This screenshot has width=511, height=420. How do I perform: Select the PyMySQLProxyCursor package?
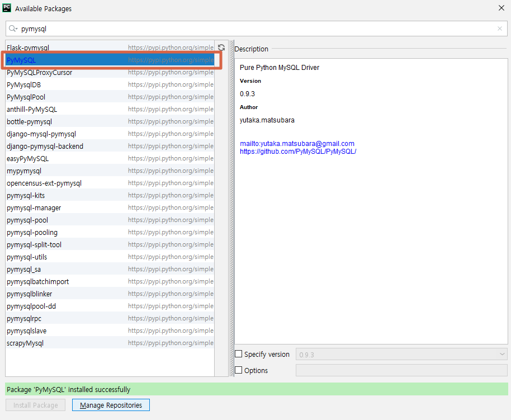pos(110,72)
